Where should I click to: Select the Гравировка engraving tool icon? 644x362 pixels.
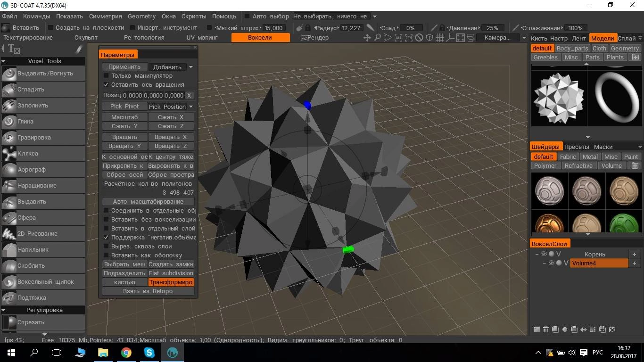tap(9, 138)
